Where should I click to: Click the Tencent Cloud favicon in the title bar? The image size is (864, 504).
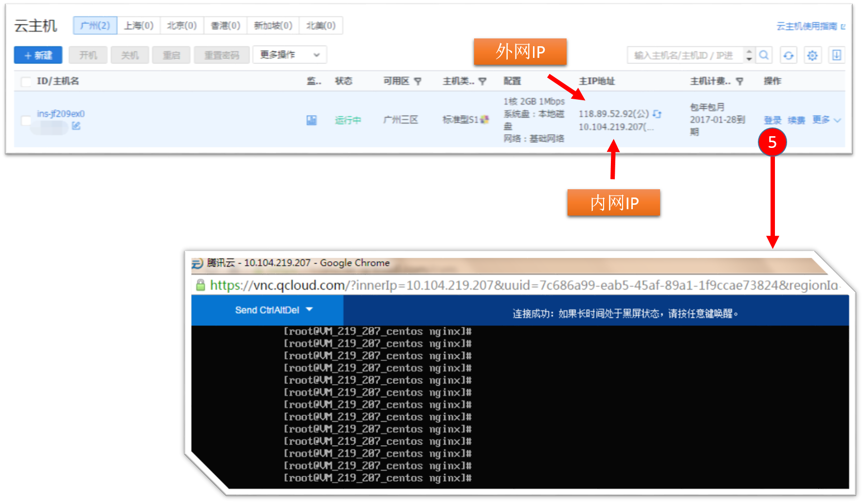pyautogui.click(x=198, y=263)
